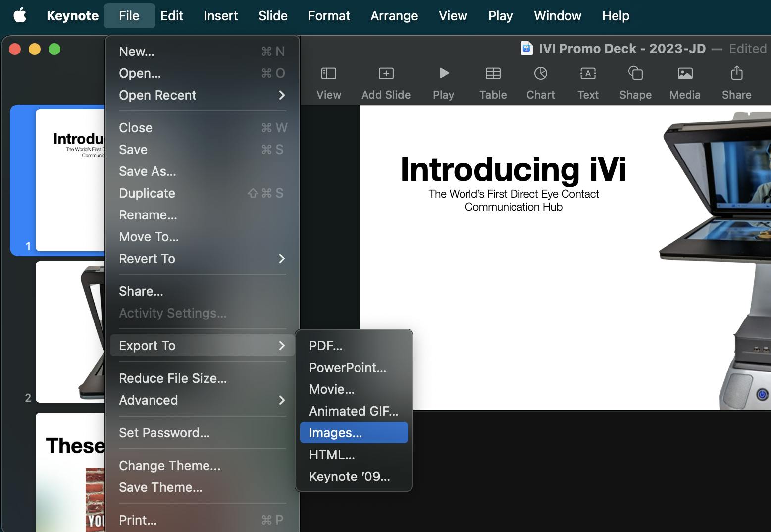The width and height of the screenshot is (771, 532).
Task: Choose Print... from File menu
Action: 202,520
